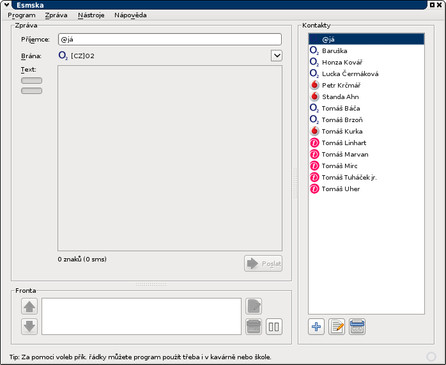
Task: Maximize the Esmska window
Action: (x=432, y=5)
